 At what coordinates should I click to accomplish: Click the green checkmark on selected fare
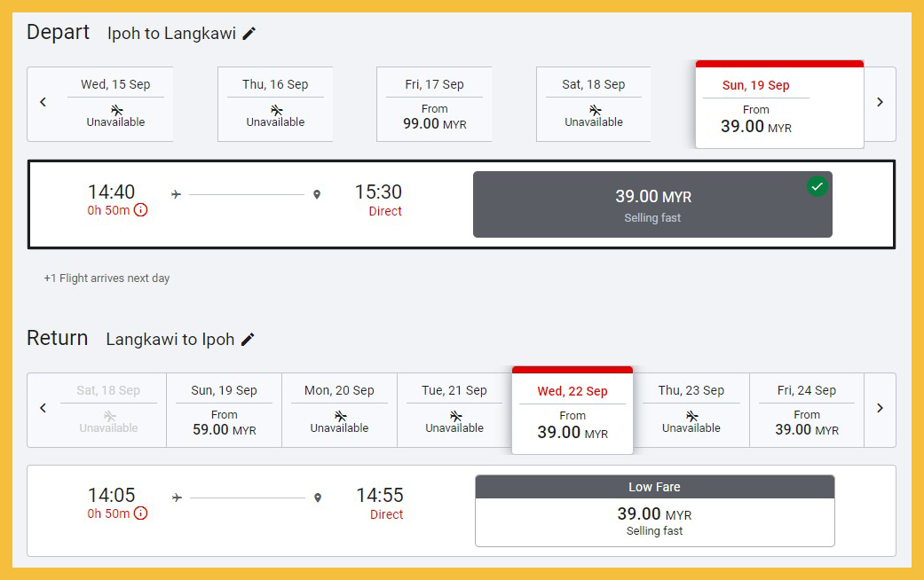817,186
